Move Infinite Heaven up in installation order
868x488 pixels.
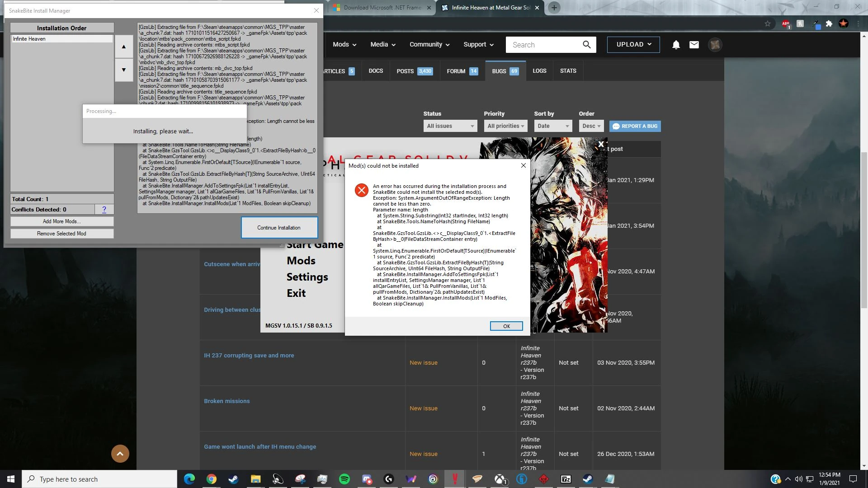pyautogui.click(x=124, y=47)
